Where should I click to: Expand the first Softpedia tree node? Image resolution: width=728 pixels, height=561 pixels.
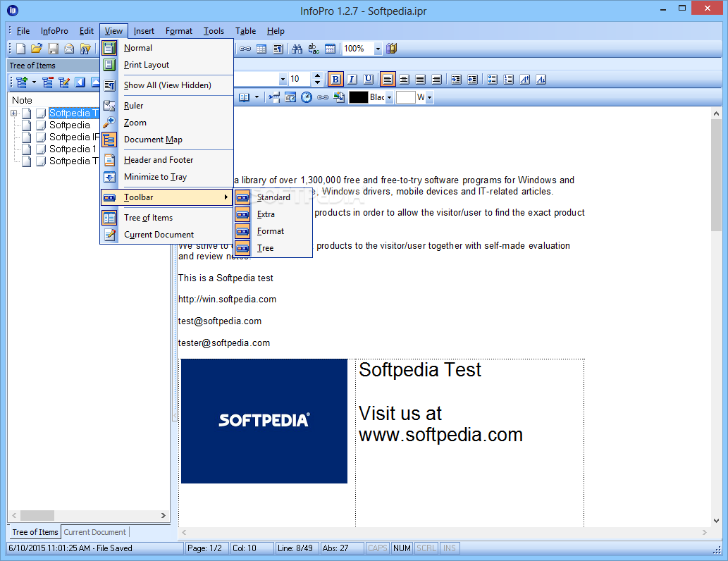click(x=14, y=113)
